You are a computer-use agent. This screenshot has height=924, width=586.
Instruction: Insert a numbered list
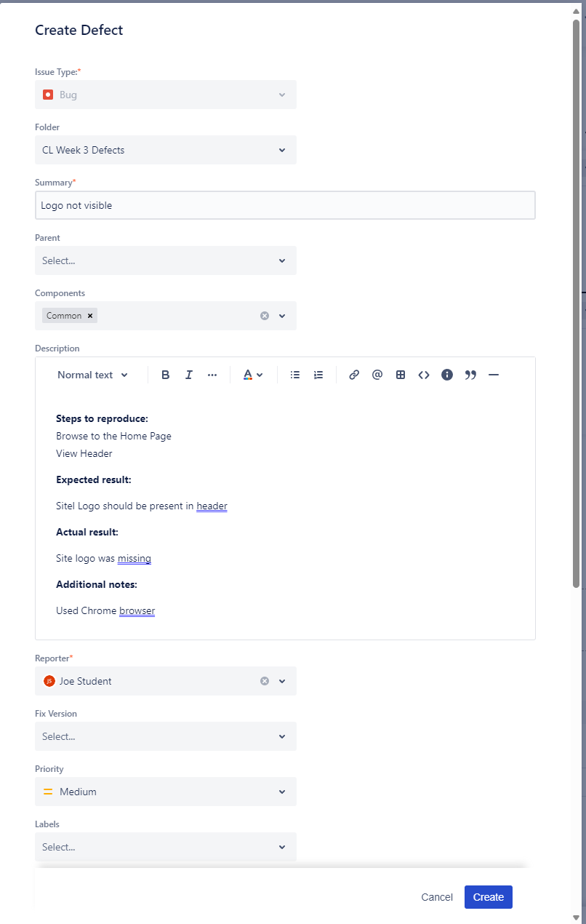pos(318,375)
